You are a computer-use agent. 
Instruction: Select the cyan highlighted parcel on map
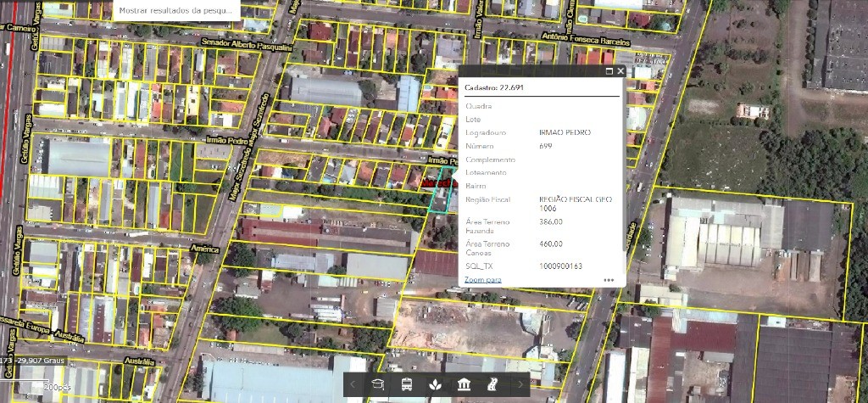(x=440, y=199)
